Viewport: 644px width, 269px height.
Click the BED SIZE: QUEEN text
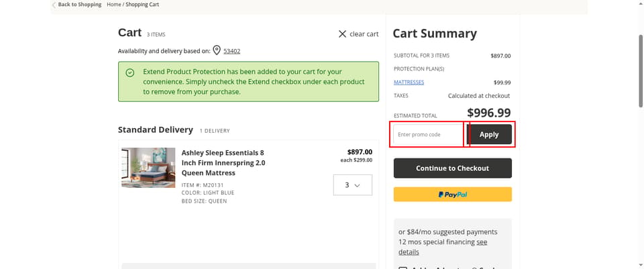(204, 201)
